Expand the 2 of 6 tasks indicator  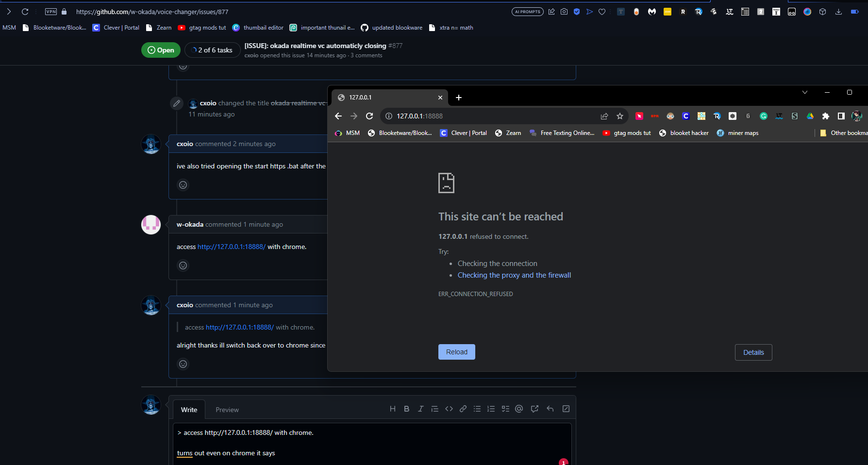[212, 50]
